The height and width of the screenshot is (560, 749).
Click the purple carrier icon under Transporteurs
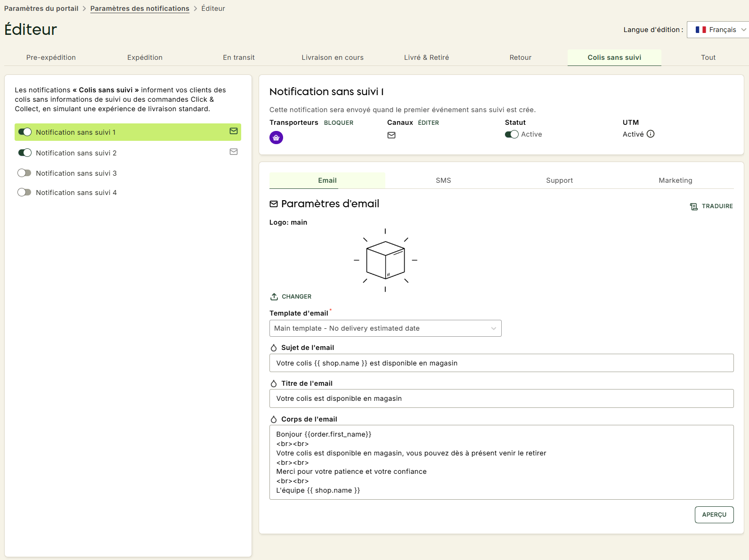coord(276,138)
